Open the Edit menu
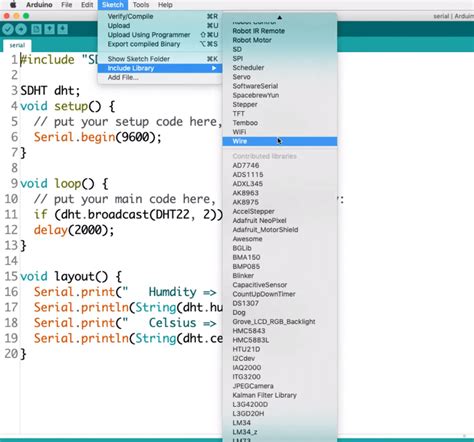474x442 pixels. point(87,5)
